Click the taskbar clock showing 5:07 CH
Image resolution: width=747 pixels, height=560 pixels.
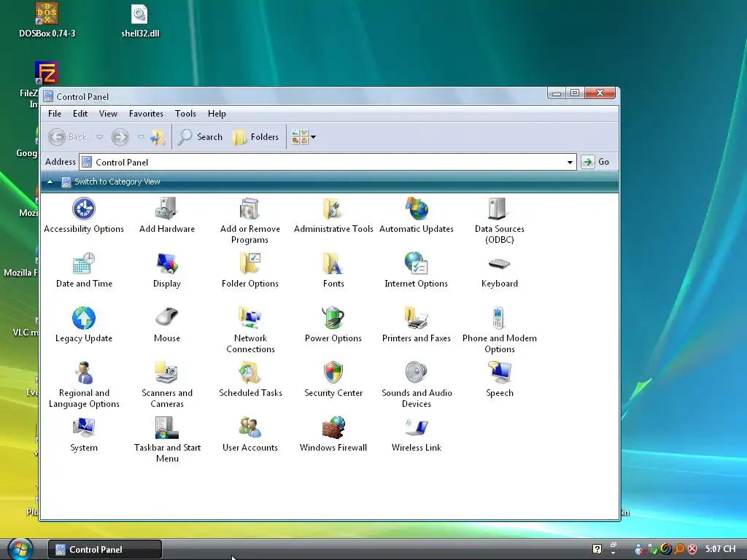click(720, 549)
